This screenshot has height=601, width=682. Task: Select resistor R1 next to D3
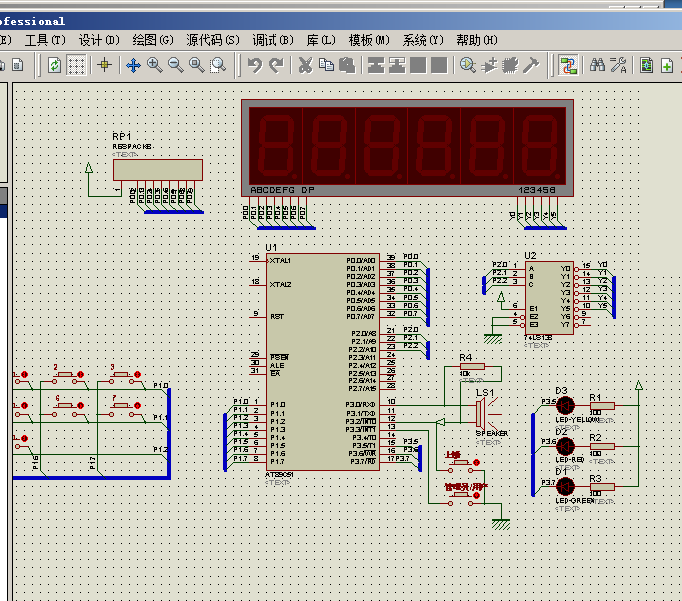coord(602,406)
